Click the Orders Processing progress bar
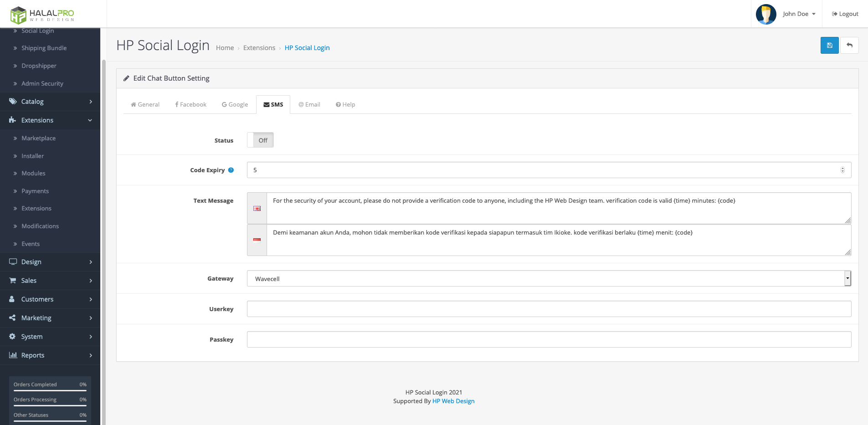 50,405
